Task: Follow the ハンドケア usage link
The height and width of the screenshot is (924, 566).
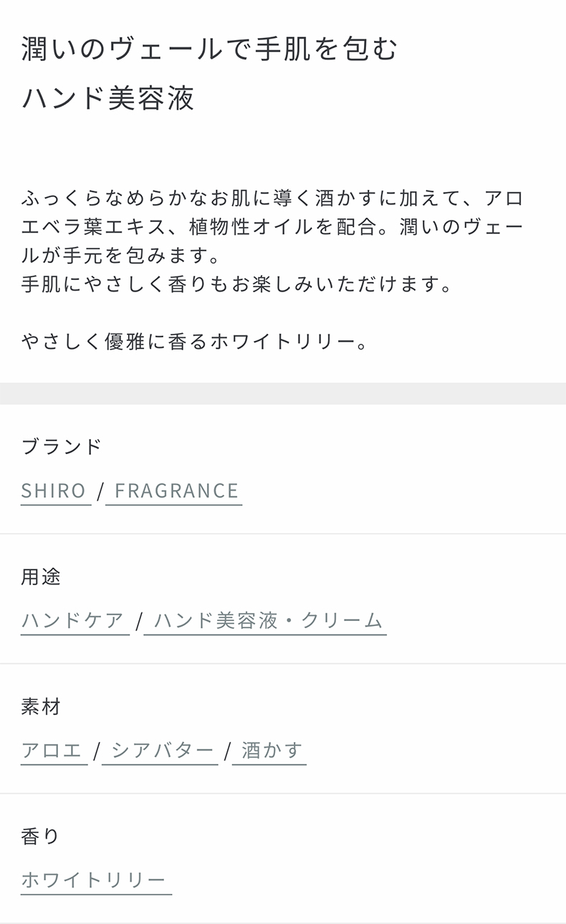Action: coord(73,620)
